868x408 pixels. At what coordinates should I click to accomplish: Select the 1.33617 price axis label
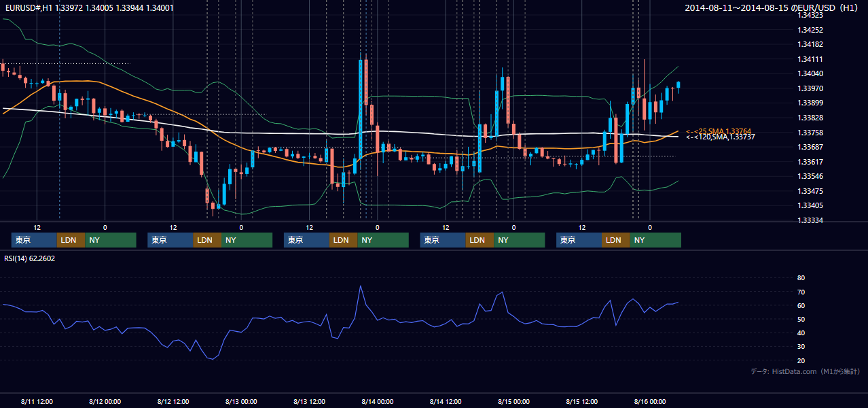tap(810, 162)
